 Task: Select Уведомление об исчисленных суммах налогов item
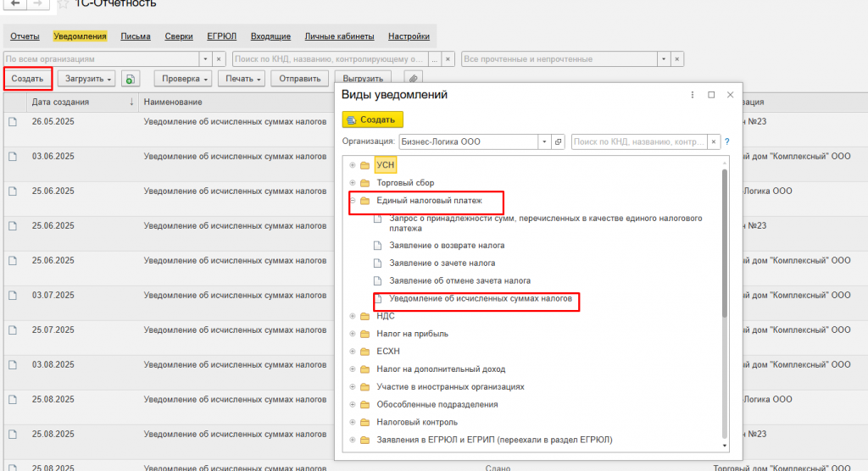coord(481,298)
